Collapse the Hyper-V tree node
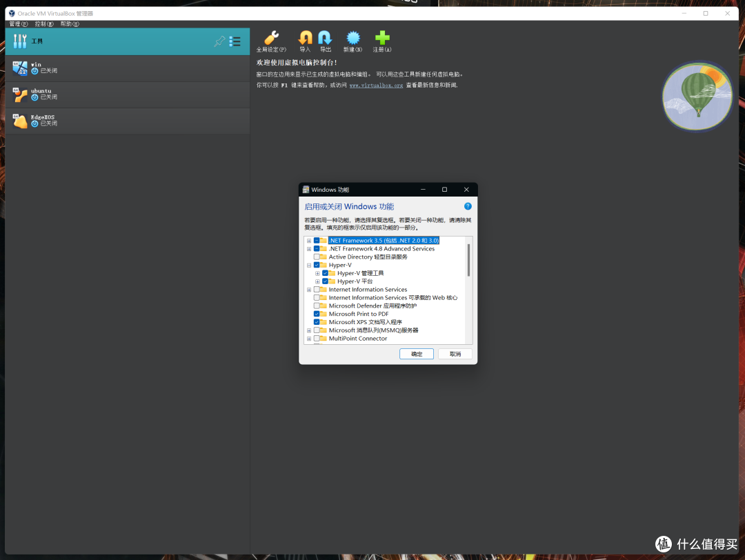Image resolution: width=745 pixels, height=560 pixels. pyautogui.click(x=309, y=266)
